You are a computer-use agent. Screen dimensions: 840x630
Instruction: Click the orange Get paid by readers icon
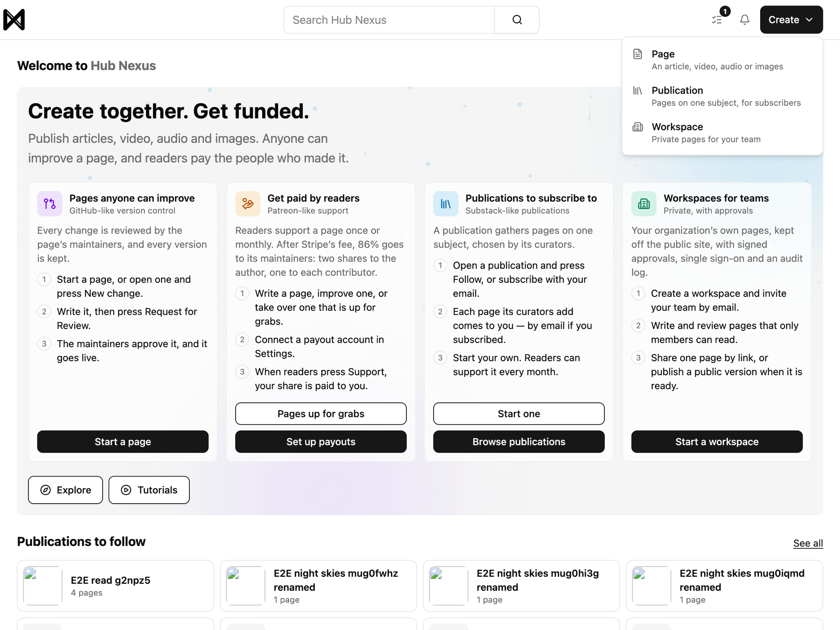click(248, 204)
